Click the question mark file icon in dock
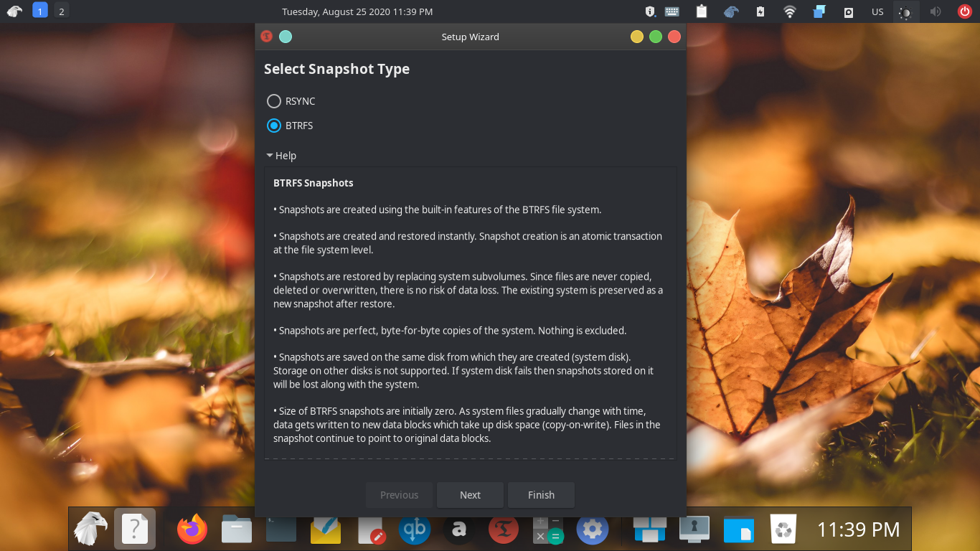Viewport: 980px width, 551px height. click(135, 529)
